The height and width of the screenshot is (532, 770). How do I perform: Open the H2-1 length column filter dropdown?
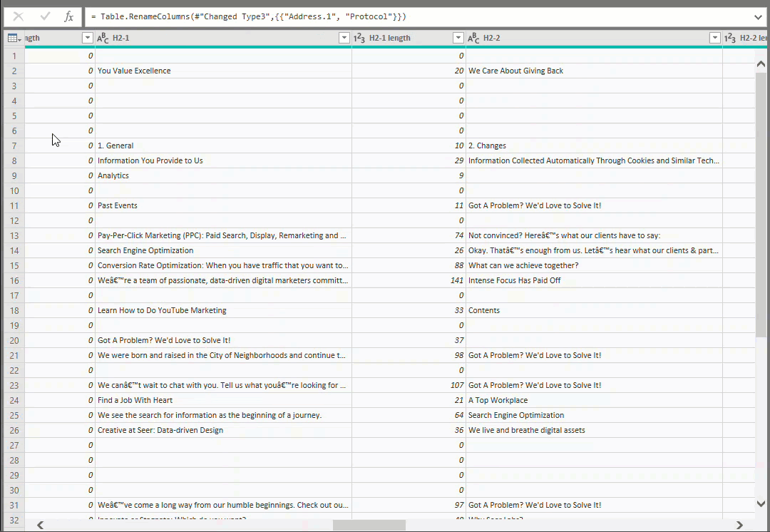click(458, 38)
